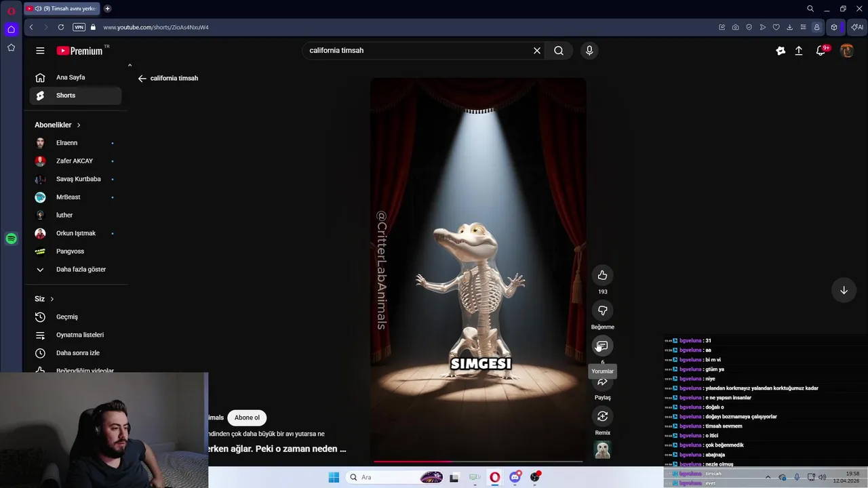
Task: Click the star-shaped icon in YouTube header
Action: coord(781,50)
